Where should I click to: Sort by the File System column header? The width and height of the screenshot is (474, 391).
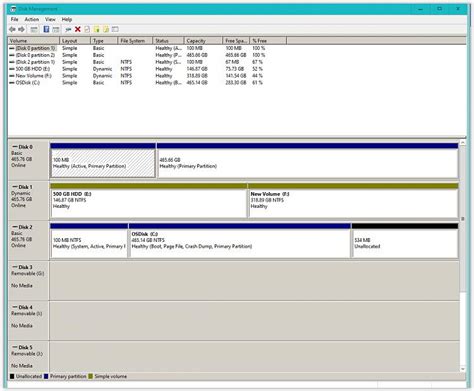click(x=135, y=41)
